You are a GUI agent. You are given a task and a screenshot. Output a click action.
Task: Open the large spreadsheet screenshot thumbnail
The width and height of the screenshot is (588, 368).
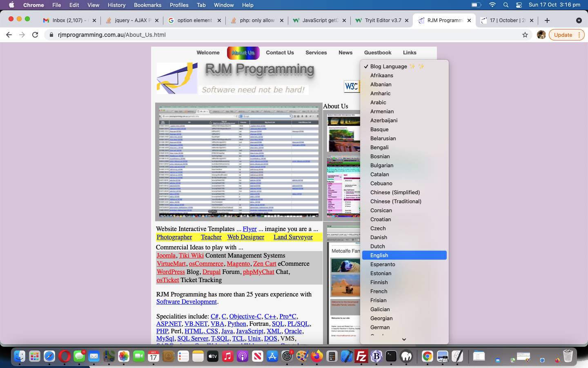239,162
